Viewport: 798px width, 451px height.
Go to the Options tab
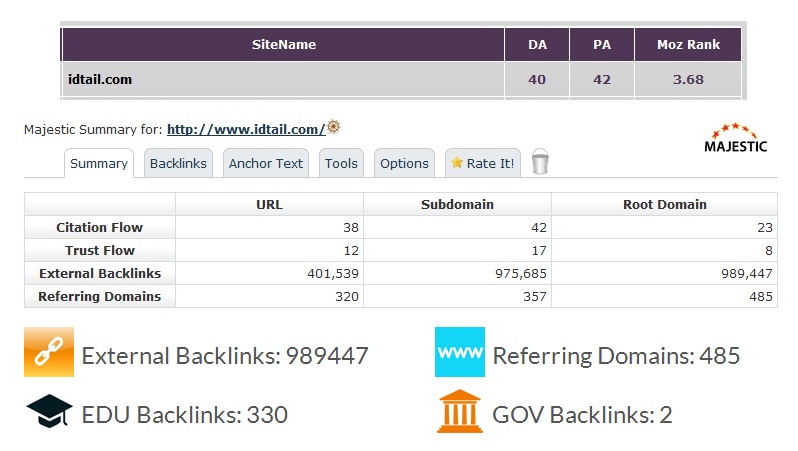coord(404,163)
